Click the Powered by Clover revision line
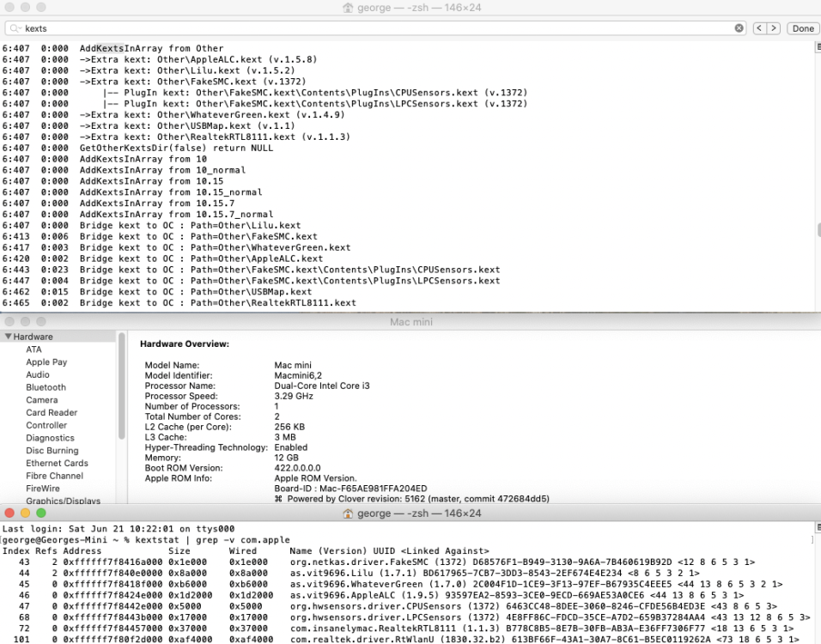This screenshot has height=644, width=821. tap(412, 499)
